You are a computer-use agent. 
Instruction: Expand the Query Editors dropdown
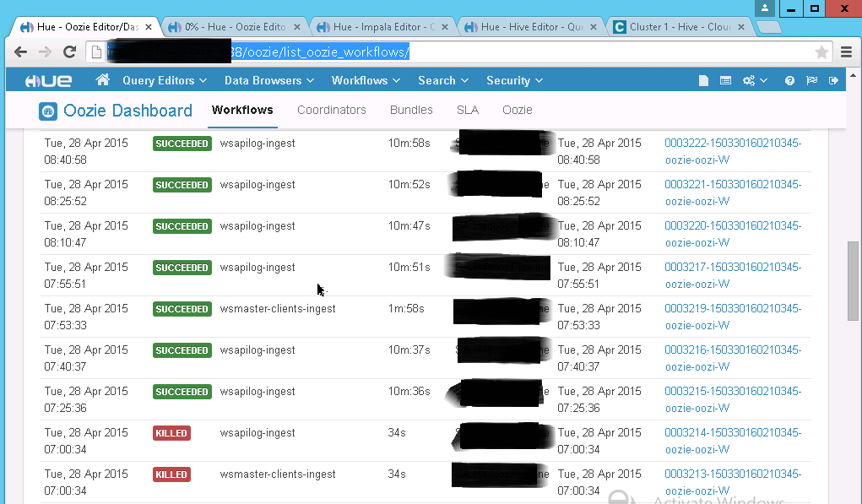click(x=164, y=81)
